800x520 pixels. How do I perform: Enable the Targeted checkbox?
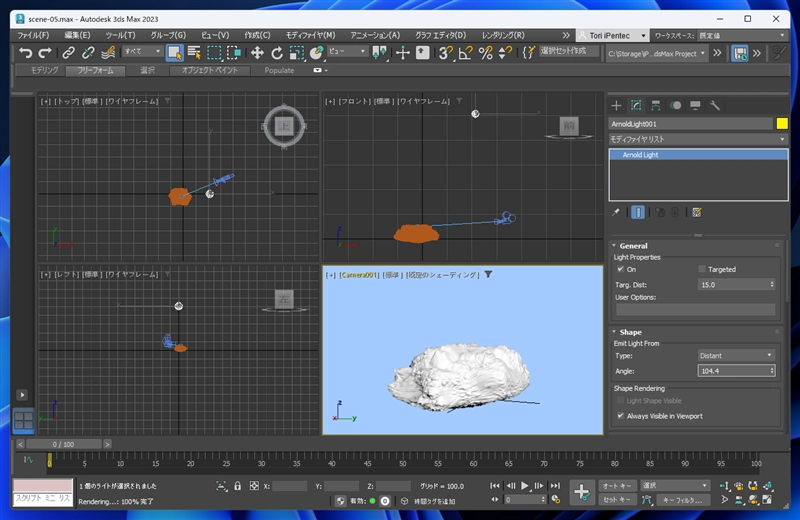pyautogui.click(x=702, y=269)
